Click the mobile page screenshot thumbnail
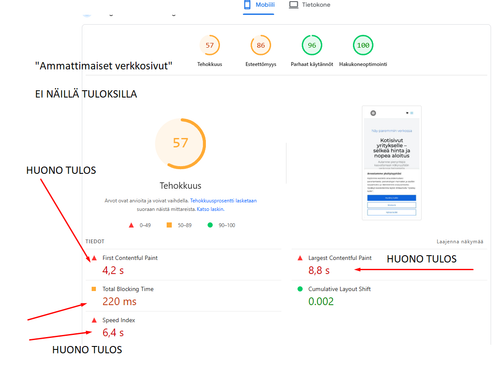The height and width of the screenshot is (386, 500). tap(392, 163)
